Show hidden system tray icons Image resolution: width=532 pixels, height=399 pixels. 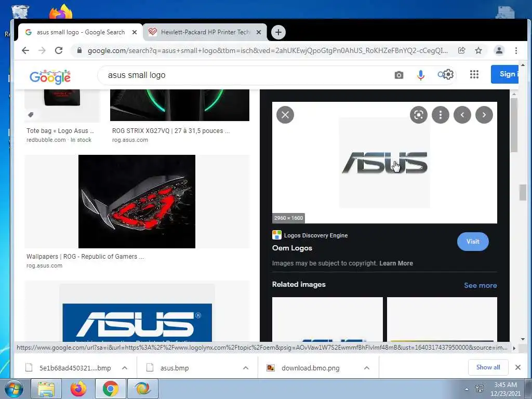coord(467,389)
